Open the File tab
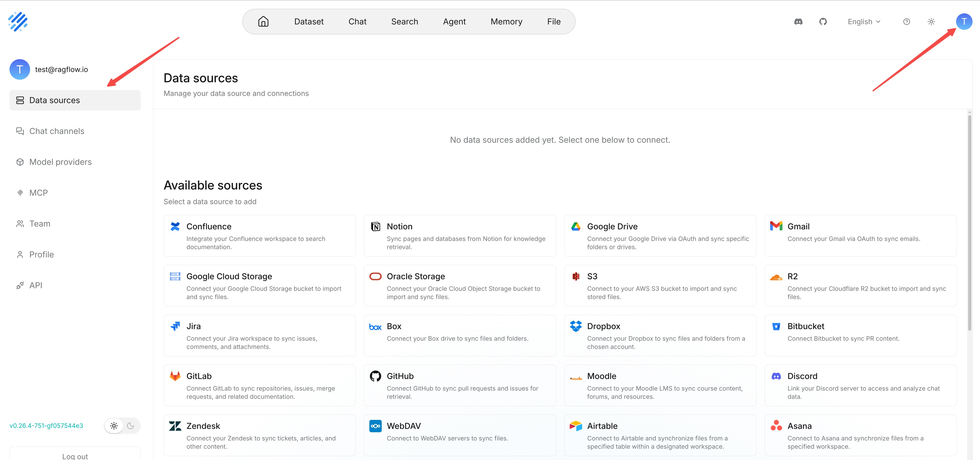Image resolution: width=980 pixels, height=460 pixels. 554,22
